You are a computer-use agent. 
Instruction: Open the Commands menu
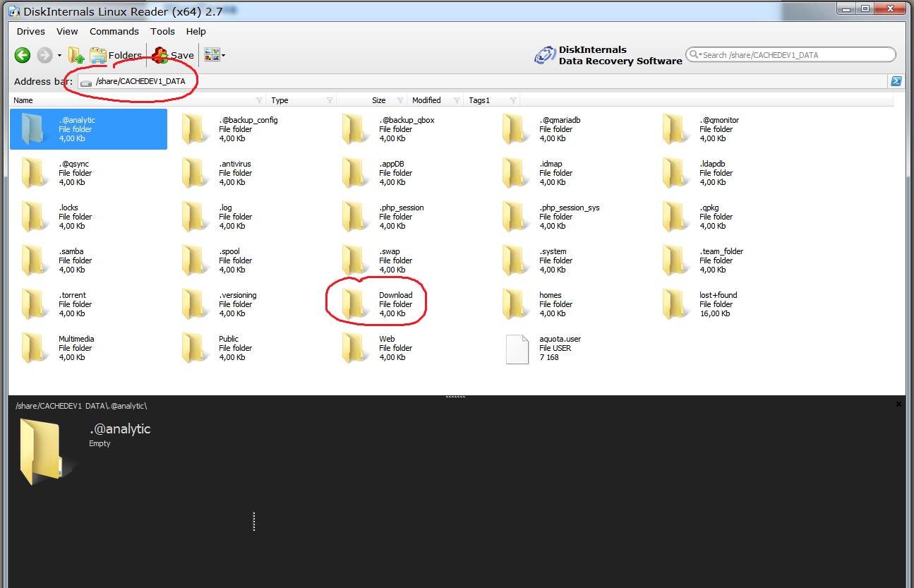click(x=114, y=31)
